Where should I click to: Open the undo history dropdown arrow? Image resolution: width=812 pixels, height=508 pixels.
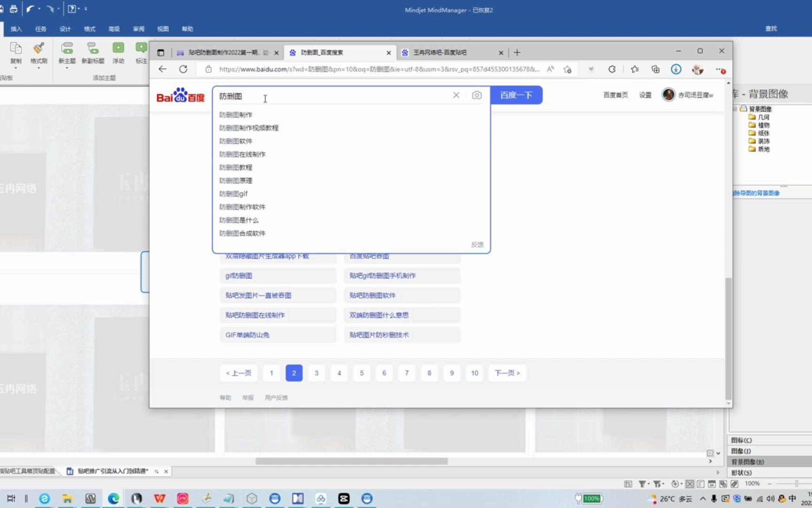pos(39,9)
